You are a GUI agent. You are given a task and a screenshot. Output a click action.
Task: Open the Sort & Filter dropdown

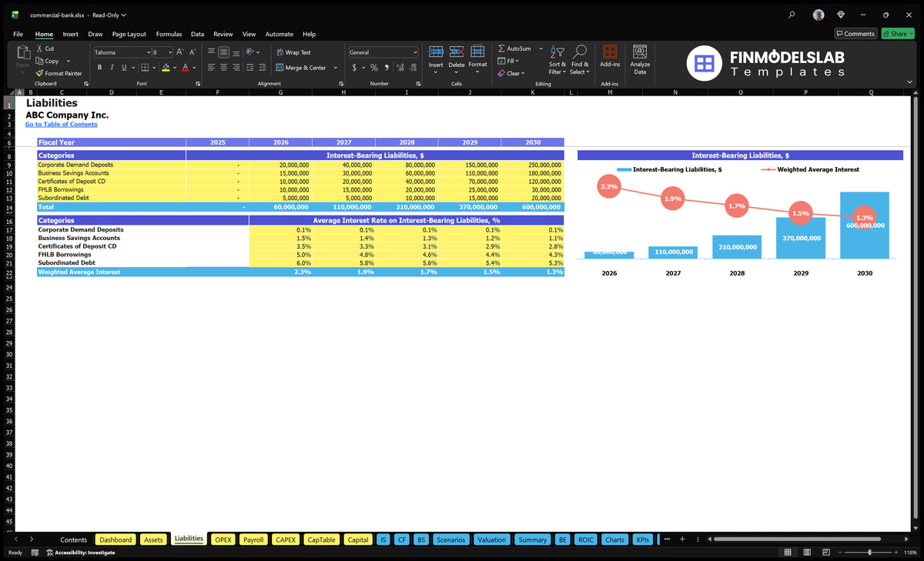[557, 59]
